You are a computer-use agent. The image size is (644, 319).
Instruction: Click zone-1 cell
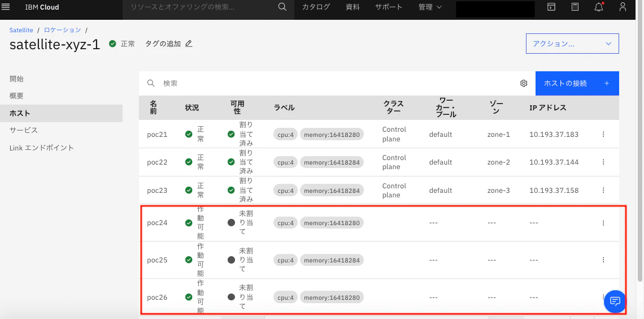click(x=499, y=134)
